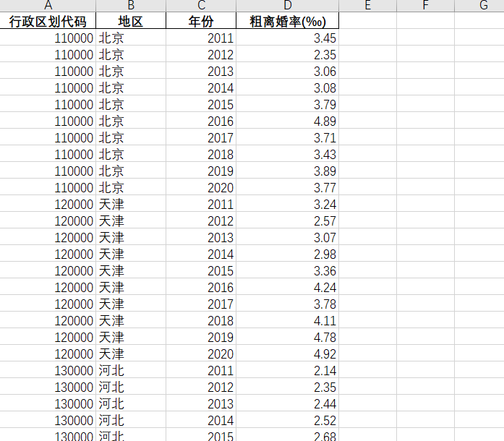
Task: Click year 2020 in the 天津 rows
Action: tap(201, 354)
